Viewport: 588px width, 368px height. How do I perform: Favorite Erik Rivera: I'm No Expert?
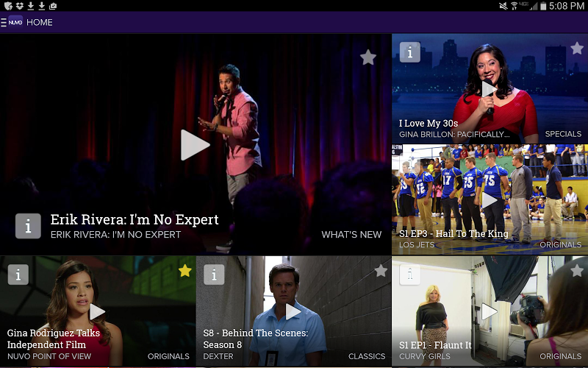[x=368, y=57]
